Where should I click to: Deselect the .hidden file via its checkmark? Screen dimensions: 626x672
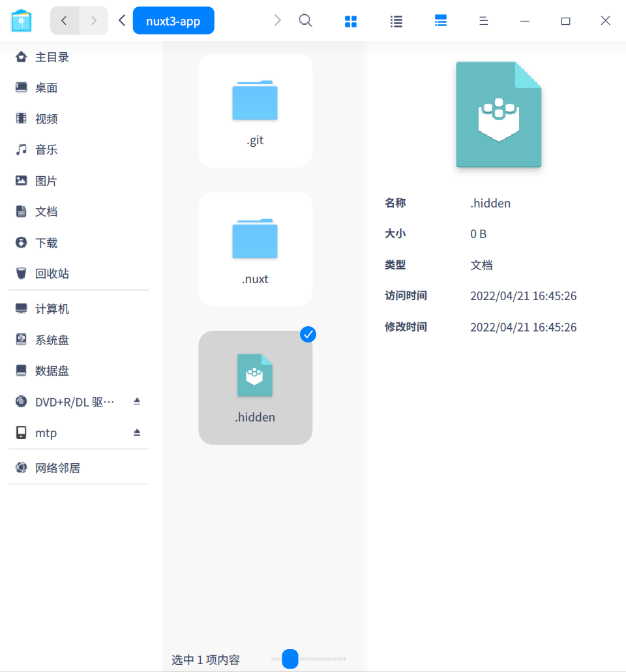308,335
